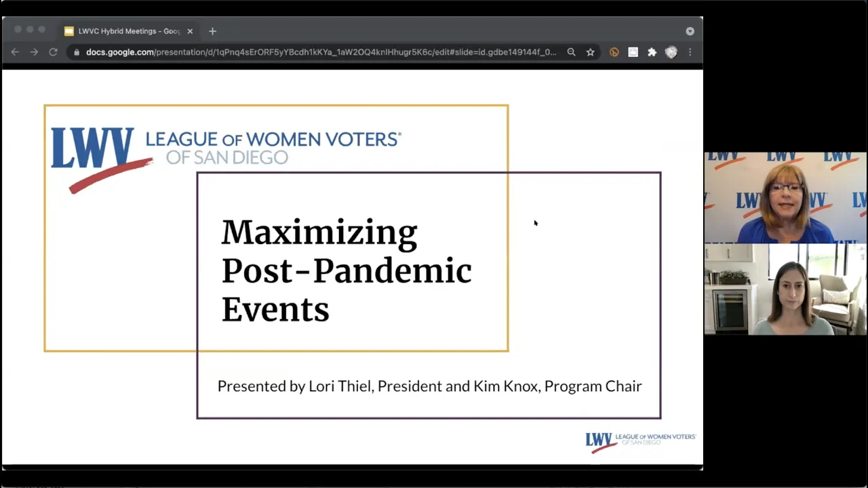
Task: Select the bottom presenter's video tile
Action: point(785,289)
